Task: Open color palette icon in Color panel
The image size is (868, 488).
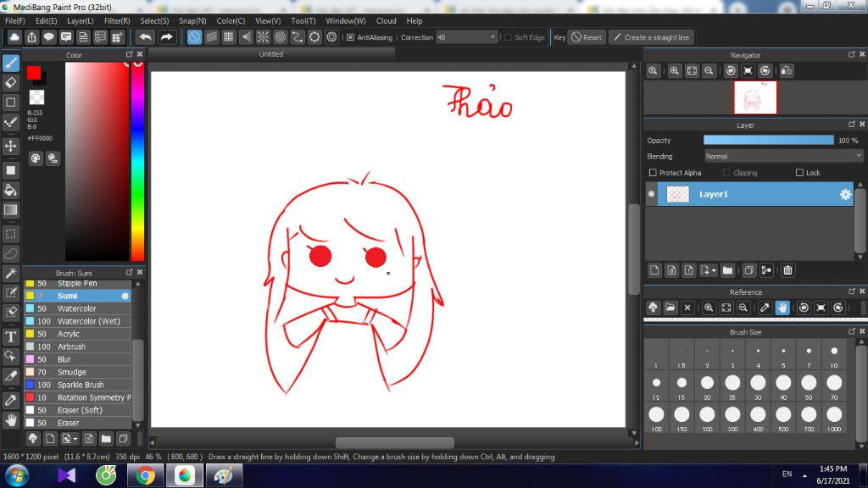Action: tap(36, 158)
